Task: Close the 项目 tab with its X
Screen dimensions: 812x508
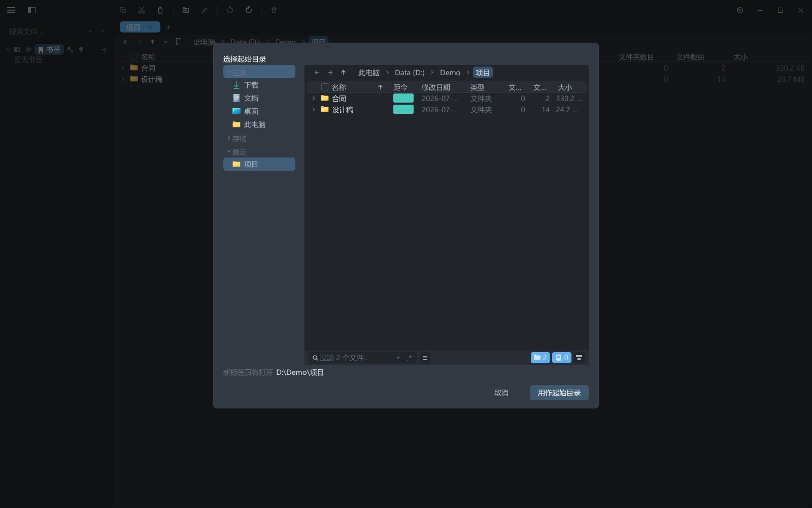Action: (150, 27)
